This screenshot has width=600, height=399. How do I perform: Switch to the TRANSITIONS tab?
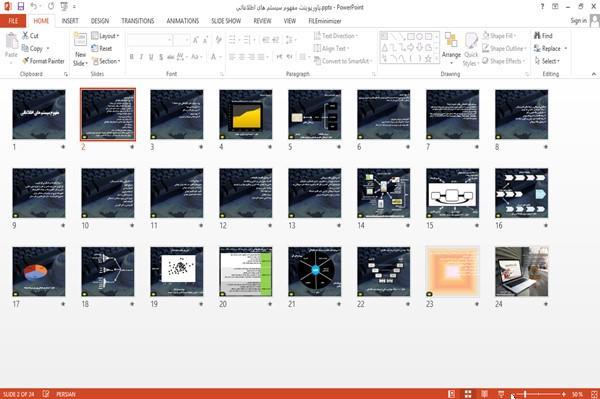138,21
